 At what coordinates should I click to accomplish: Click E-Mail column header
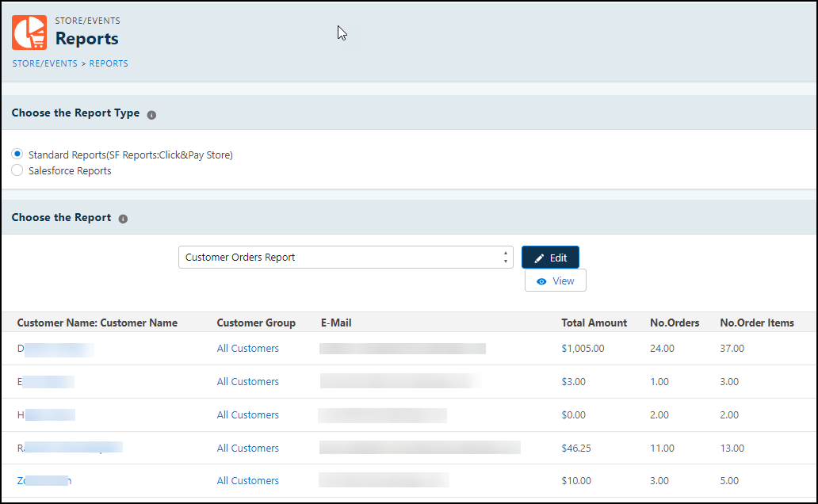[336, 323]
